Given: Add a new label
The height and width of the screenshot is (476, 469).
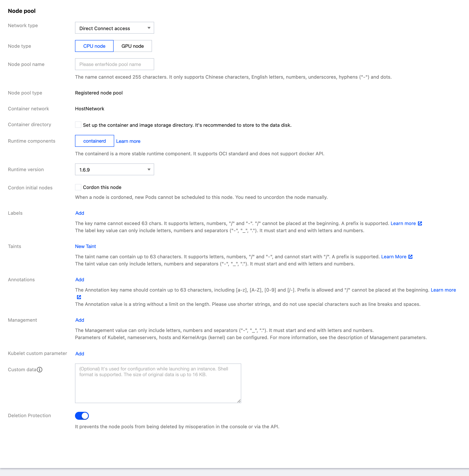Looking at the screenshot, I should 80,213.
